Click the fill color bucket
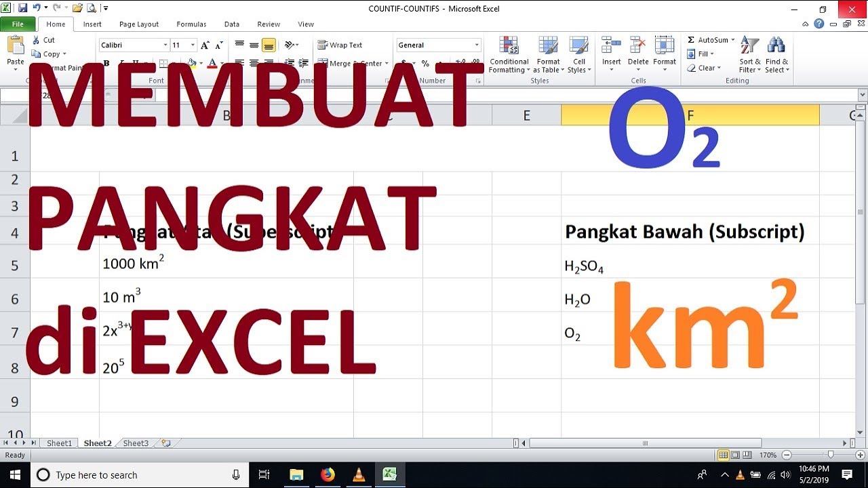The image size is (868, 488). pyautogui.click(x=192, y=63)
